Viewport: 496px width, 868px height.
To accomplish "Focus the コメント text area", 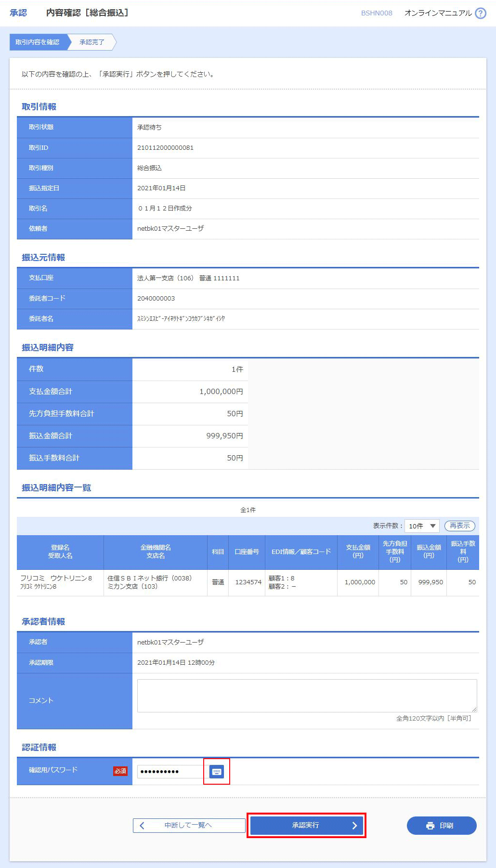I will (307, 695).
